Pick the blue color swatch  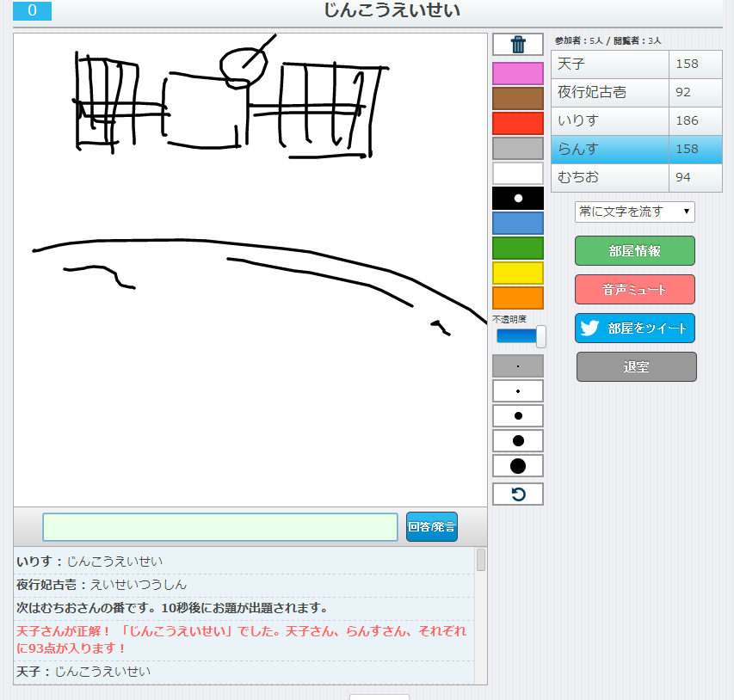tap(518, 224)
